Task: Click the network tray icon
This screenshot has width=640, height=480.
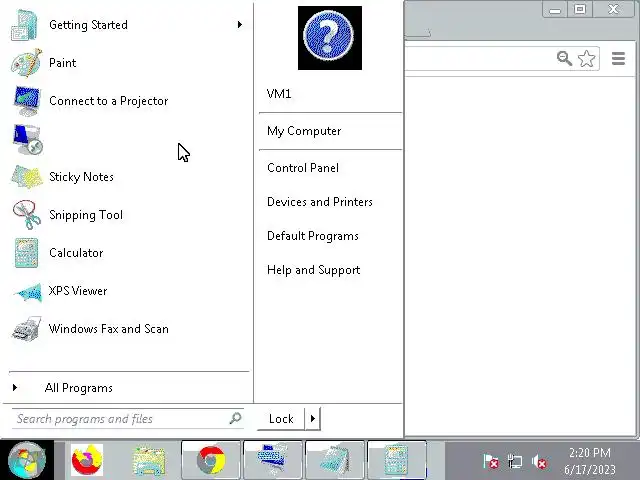Action: pos(515,461)
